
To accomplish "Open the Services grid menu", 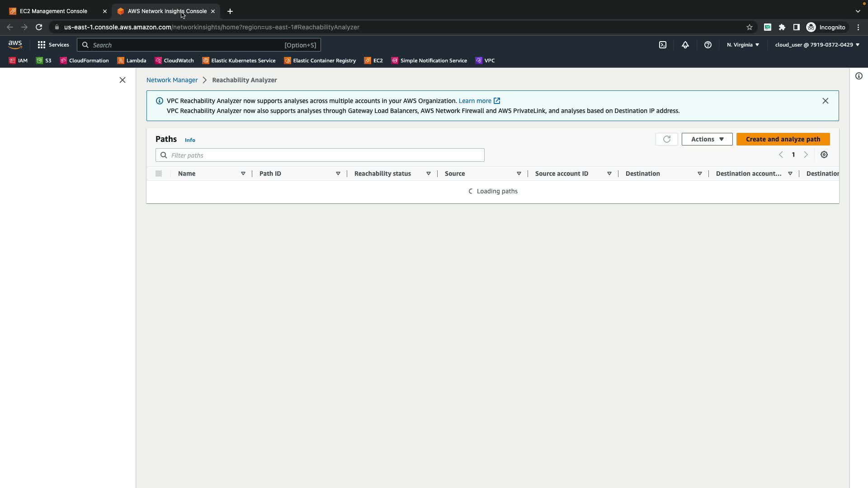I will [53, 45].
